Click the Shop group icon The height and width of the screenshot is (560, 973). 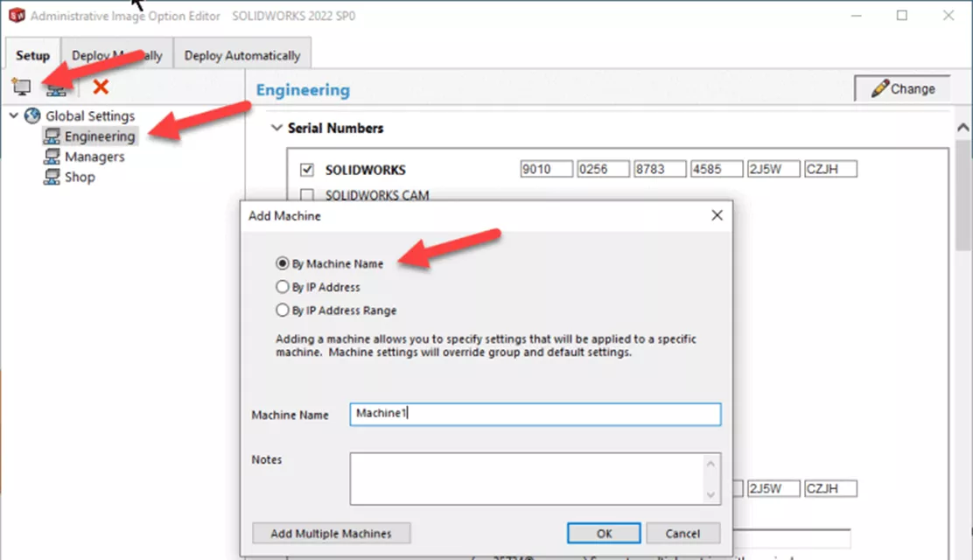pos(52,177)
